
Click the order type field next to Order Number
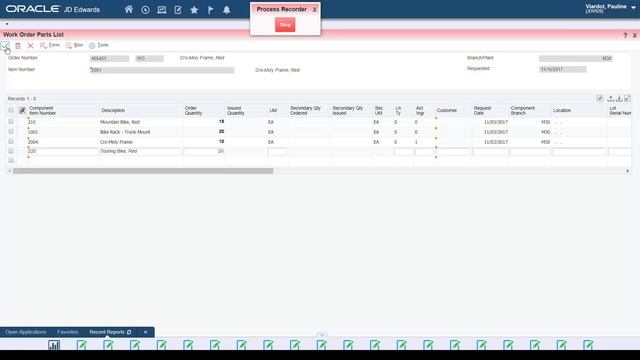click(149, 58)
